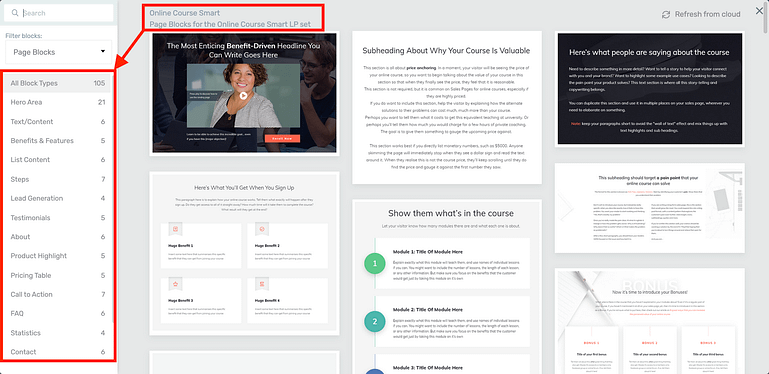Click the Bonus 3 card in bonus block
This screenshot has height=374, width=769.
click(708, 350)
